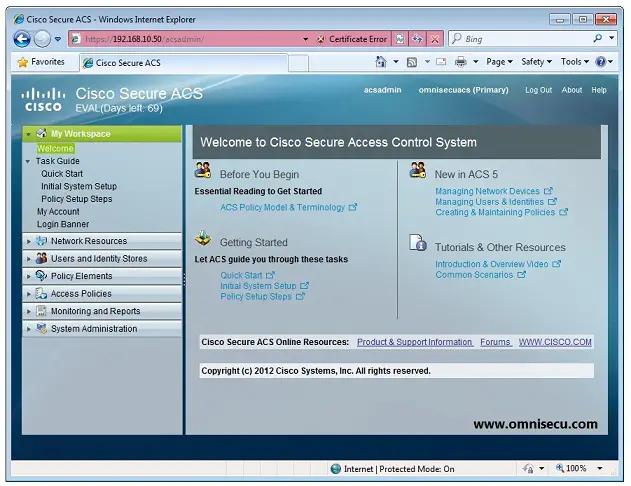The height and width of the screenshot is (486, 631).
Task: Click the Stop loading X icon
Action: (x=435, y=39)
